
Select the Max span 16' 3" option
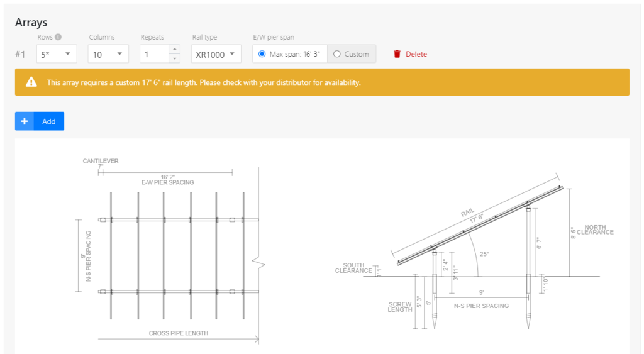(262, 54)
